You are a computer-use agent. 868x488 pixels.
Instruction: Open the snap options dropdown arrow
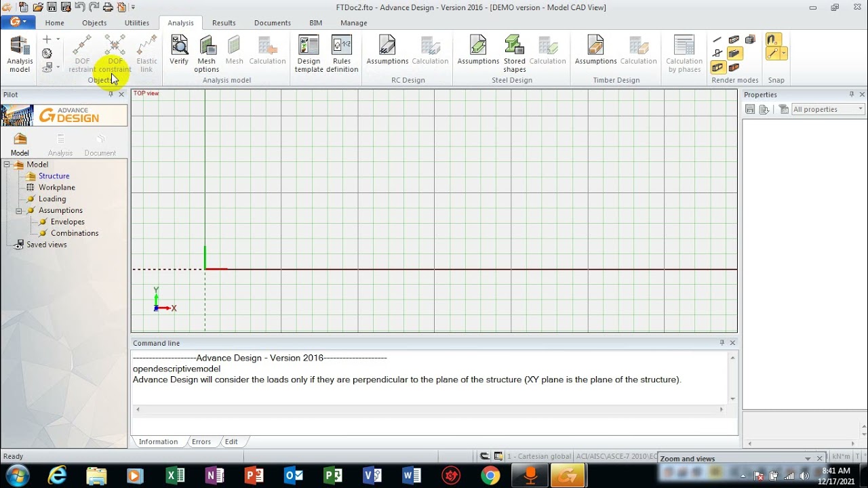tap(784, 53)
